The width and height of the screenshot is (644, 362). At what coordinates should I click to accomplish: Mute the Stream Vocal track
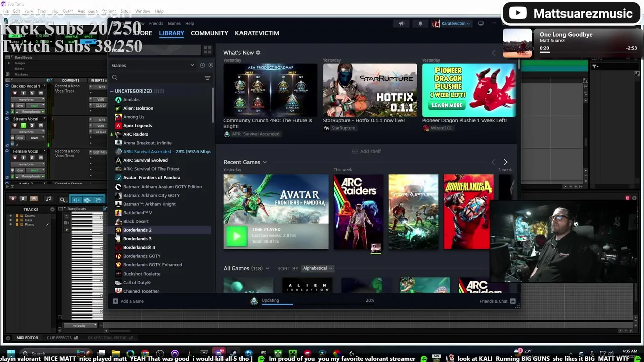click(x=41, y=125)
